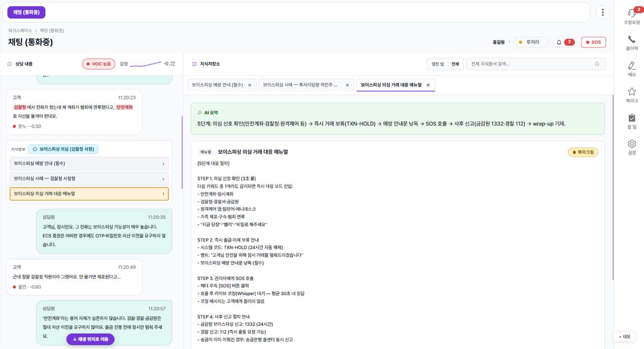Open the 코칭요청 headset icon in sidebar

[632, 14]
